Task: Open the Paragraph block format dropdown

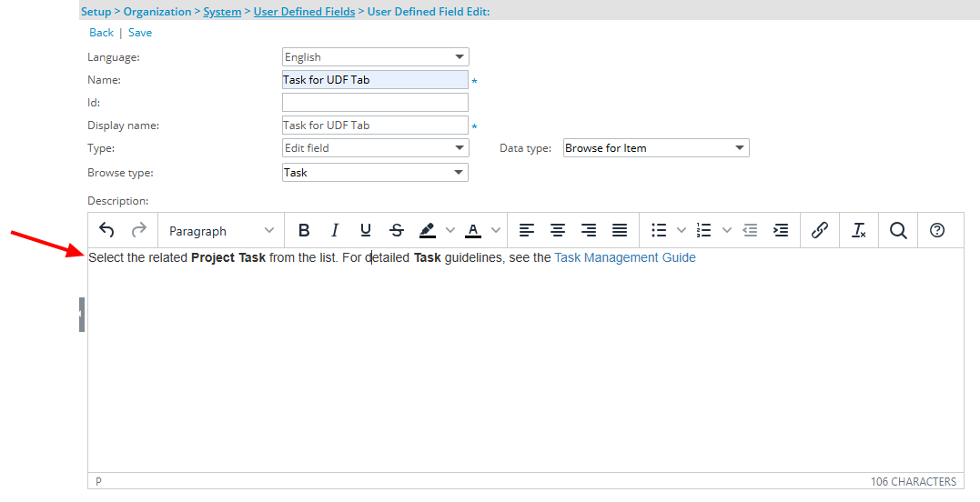Action: pyautogui.click(x=221, y=231)
